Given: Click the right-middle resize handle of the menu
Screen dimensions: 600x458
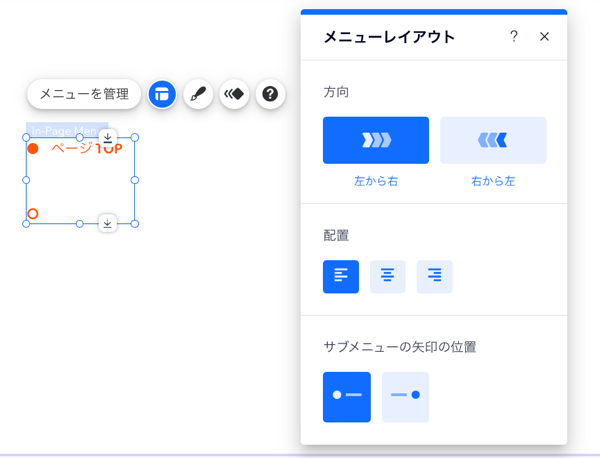Looking at the screenshot, I should coord(135,180).
